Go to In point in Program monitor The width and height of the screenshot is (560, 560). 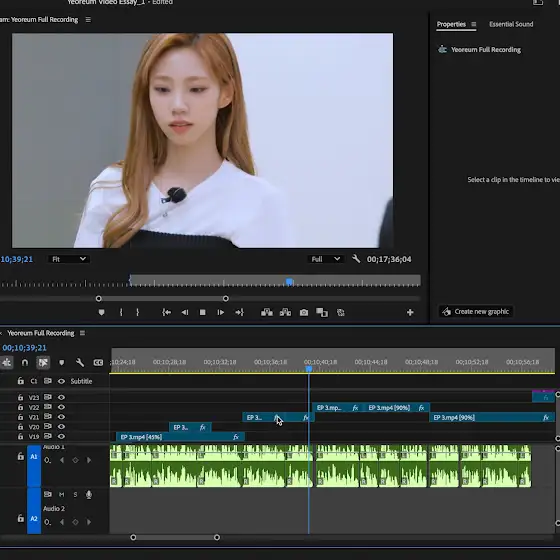tap(166, 312)
